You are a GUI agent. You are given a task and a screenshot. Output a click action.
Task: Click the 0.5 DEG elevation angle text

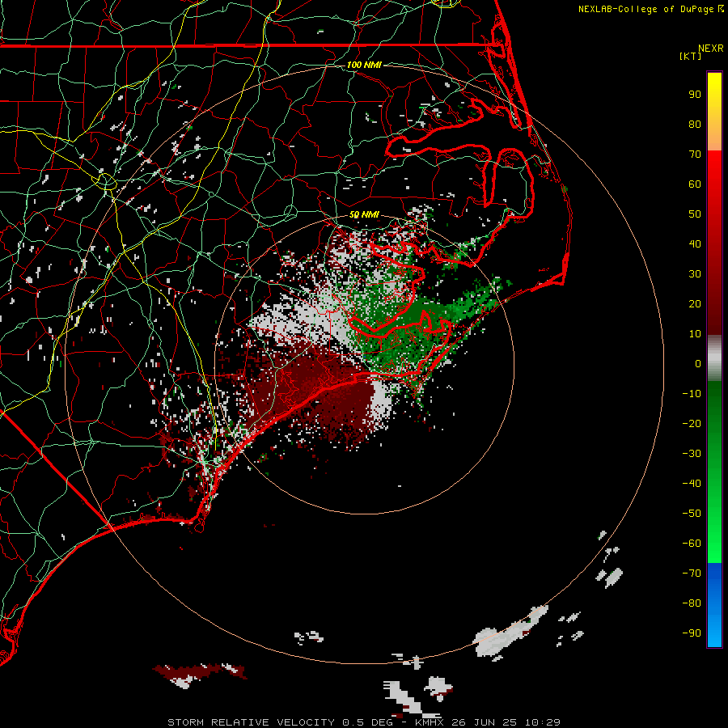(367, 722)
